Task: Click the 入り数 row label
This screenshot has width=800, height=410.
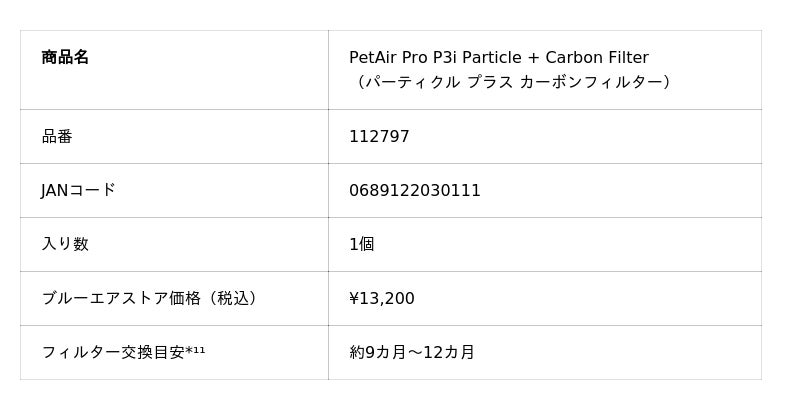Action: [x=65, y=244]
